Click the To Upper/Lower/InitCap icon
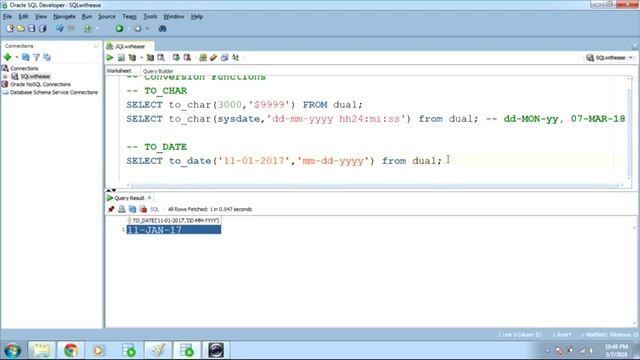The image size is (640, 360). point(236,58)
